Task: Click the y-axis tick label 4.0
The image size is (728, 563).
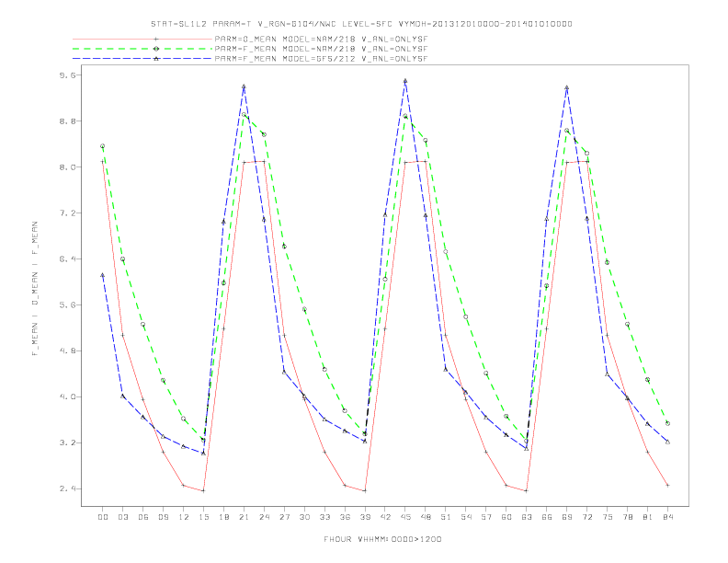Action: [69, 396]
